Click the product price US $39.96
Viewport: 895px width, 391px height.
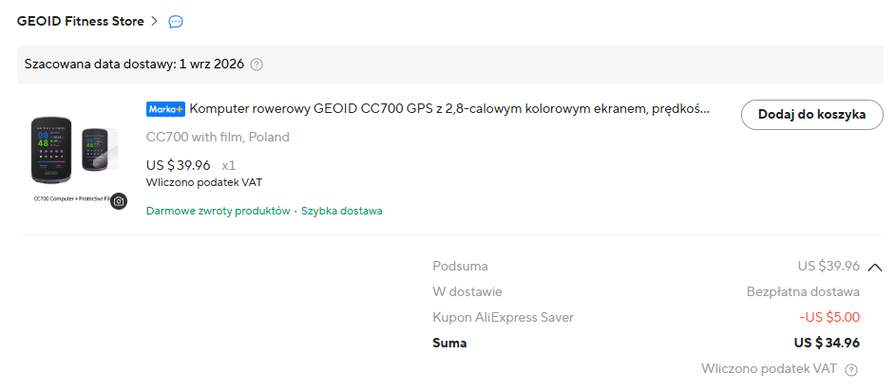pyautogui.click(x=178, y=166)
